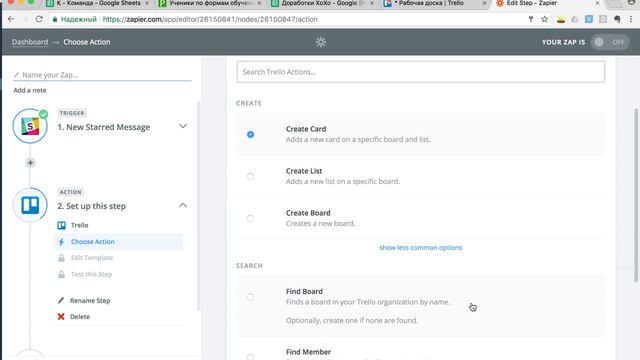
Task: Select the Find Member radio button
Action: 251,357
